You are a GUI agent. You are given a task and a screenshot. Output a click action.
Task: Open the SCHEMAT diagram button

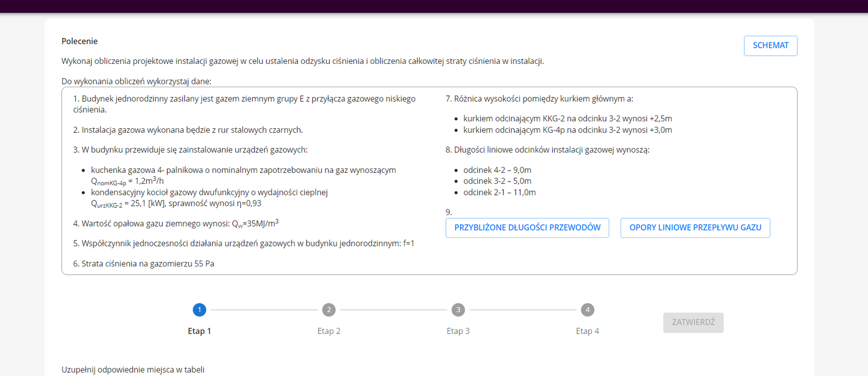pos(770,46)
